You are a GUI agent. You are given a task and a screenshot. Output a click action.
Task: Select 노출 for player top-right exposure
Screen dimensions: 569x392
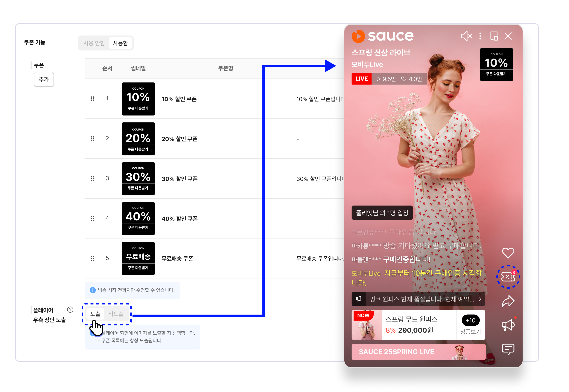[95, 314]
